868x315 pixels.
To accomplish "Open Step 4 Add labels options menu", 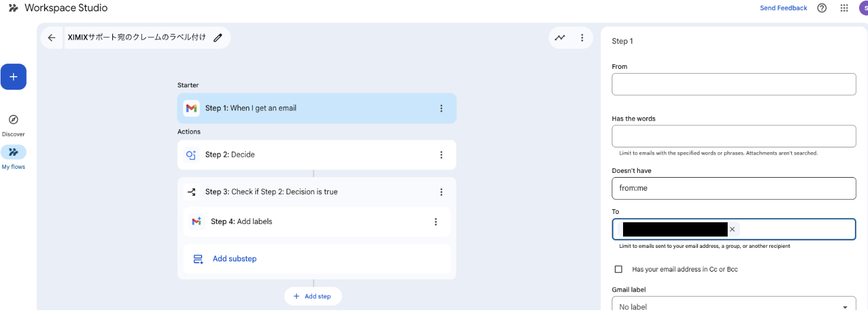I will (x=436, y=222).
